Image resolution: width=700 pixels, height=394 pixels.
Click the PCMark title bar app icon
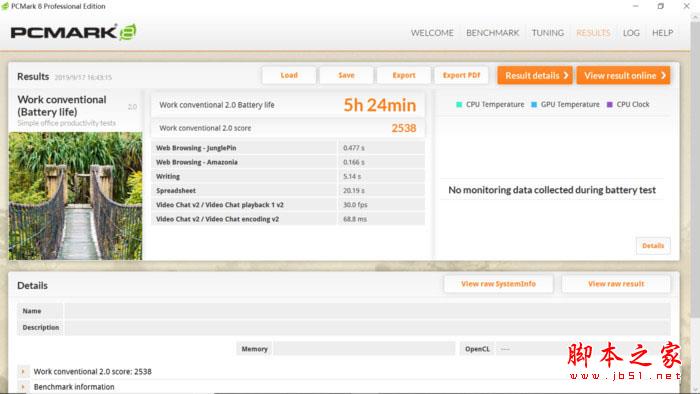(5, 6)
